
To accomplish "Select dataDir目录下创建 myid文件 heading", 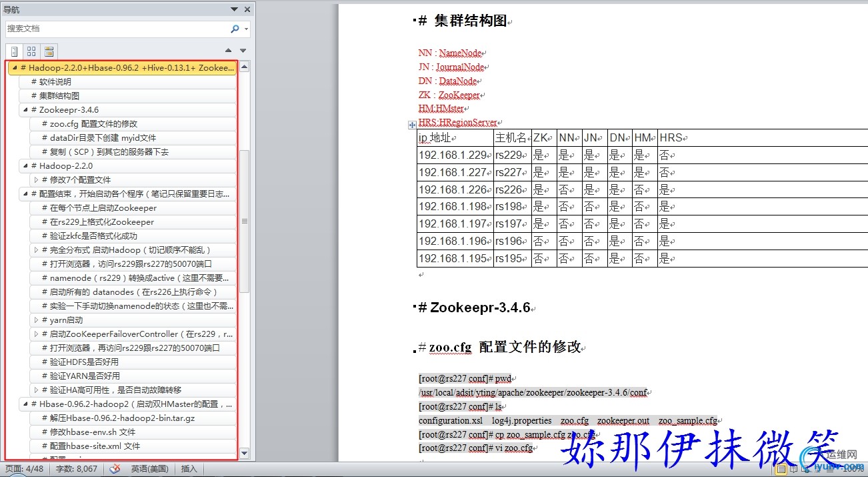I will pos(133,137).
